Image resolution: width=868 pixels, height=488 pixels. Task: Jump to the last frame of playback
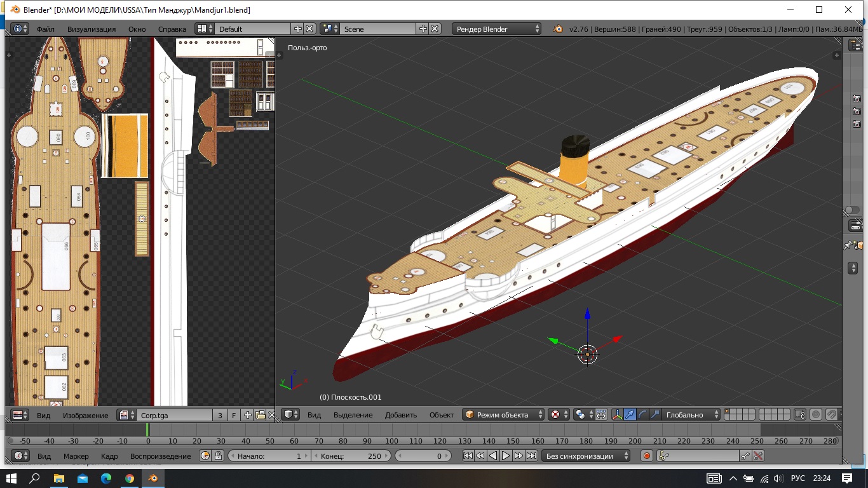pyautogui.click(x=532, y=456)
